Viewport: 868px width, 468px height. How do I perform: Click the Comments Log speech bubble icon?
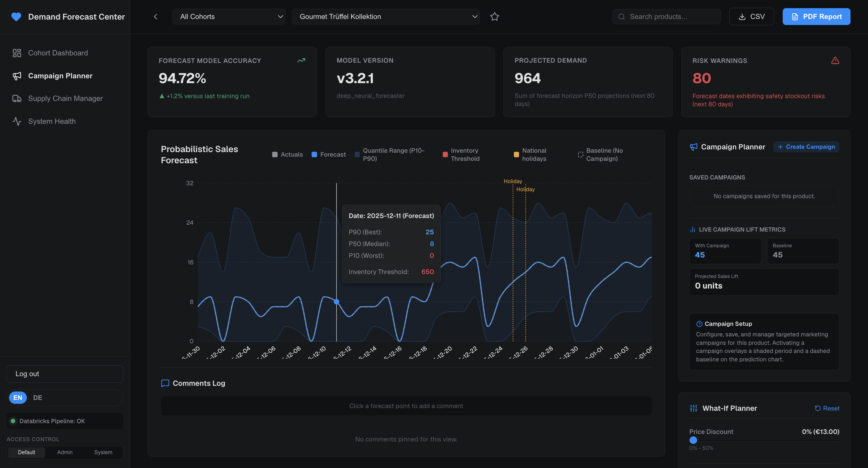pyautogui.click(x=165, y=383)
